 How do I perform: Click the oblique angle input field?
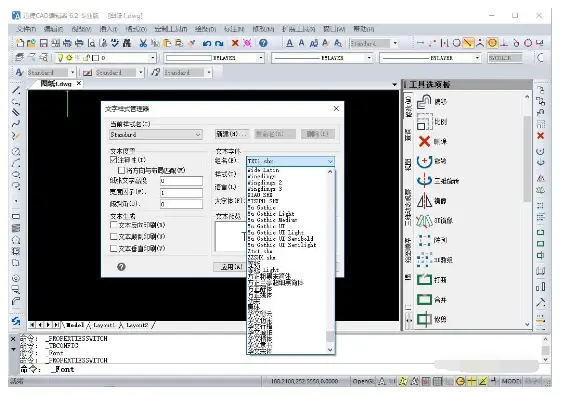click(x=181, y=204)
